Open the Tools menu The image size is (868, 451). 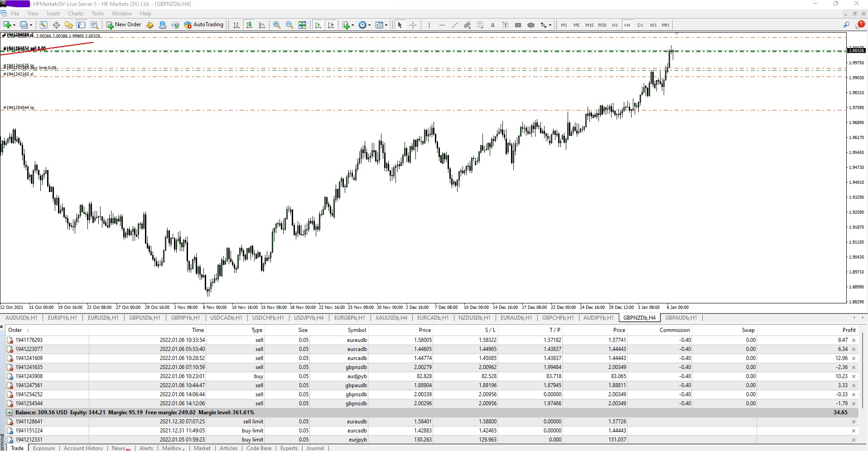point(97,14)
